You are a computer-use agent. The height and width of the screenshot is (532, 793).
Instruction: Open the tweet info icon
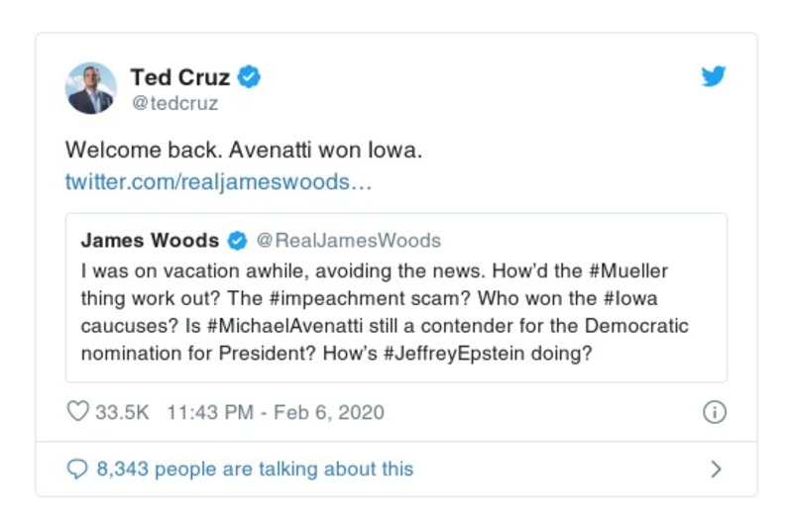pyautogui.click(x=714, y=413)
